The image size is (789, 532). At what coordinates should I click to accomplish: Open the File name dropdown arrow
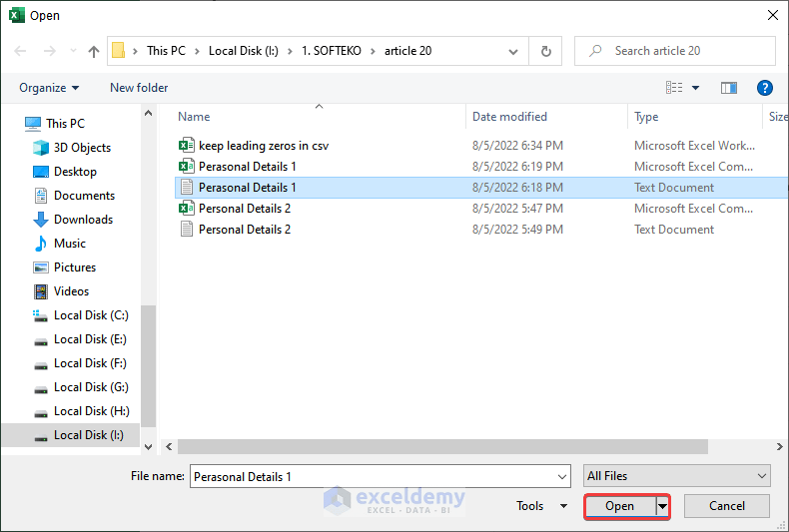[562, 477]
